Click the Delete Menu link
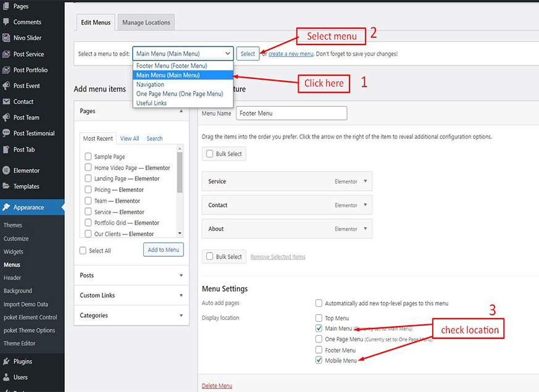This screenshot has height=392, width=539. coord(217,386)
